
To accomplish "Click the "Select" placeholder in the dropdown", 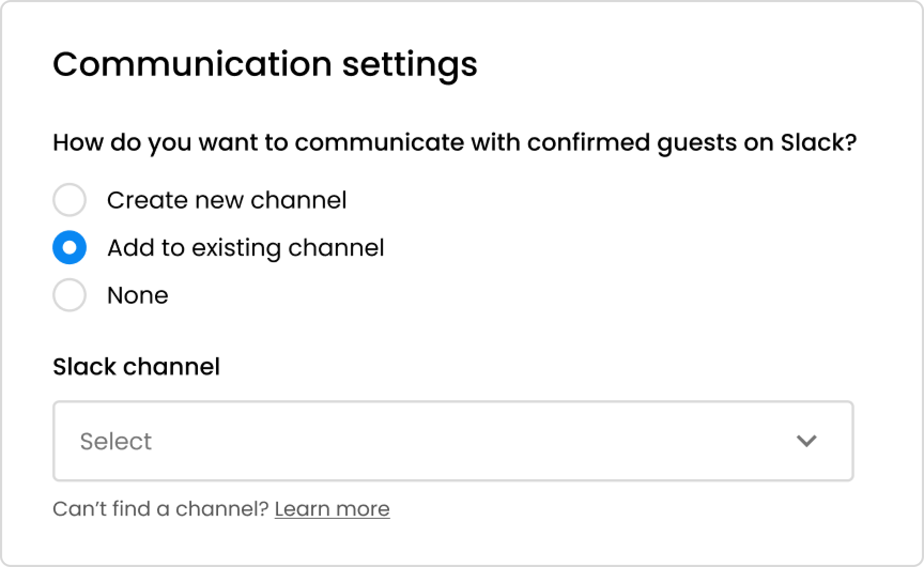I will [115, 441].
